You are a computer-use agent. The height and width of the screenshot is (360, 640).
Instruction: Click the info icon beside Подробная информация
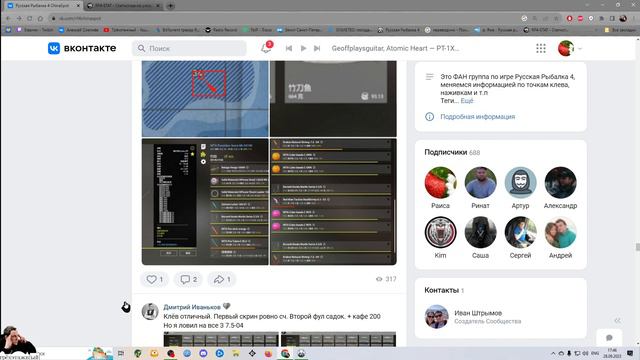coord(429,117)
